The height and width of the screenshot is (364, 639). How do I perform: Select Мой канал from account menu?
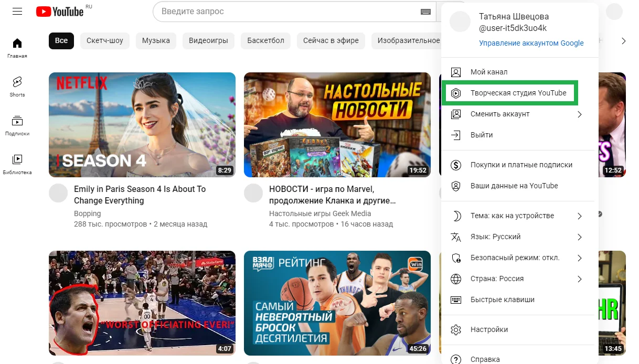click(x=488, y=72)
